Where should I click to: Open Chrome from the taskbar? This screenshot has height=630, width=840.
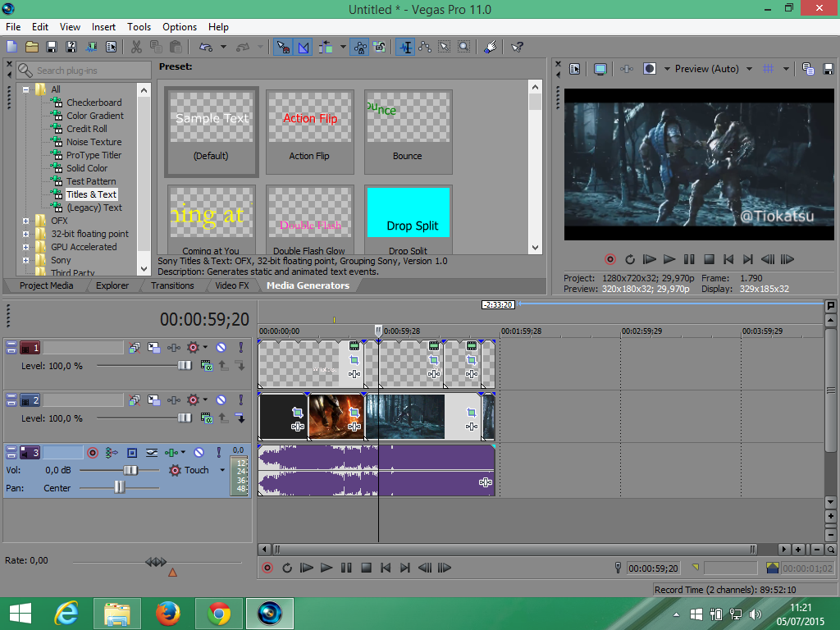click(218, 614)
